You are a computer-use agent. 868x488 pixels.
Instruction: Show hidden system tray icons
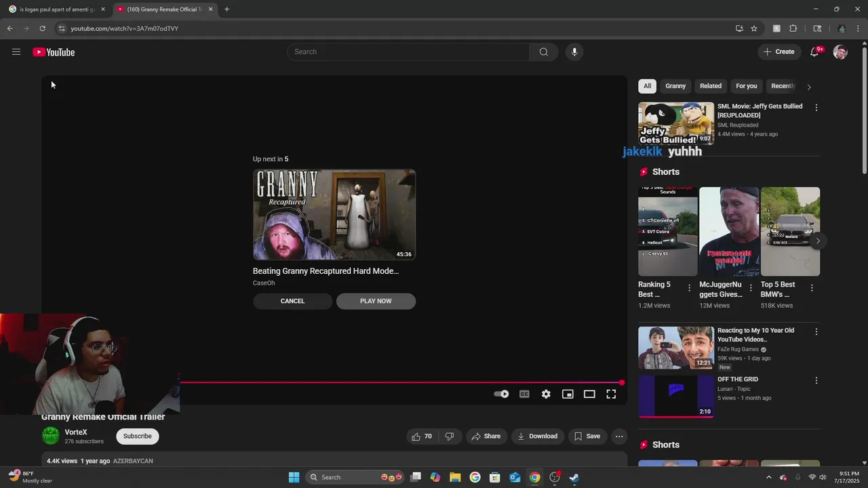coord(768,477)
